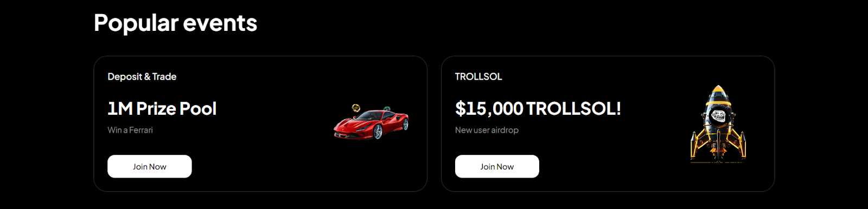Click the gold coin above the Ferrari
This screenshot has width=868, height=209.
356,108
